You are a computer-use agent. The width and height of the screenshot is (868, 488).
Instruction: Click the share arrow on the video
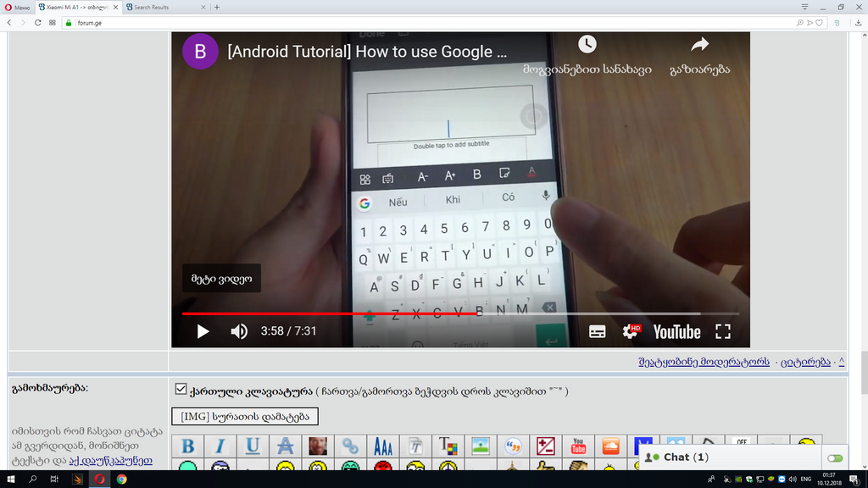(x=699, y=44)
